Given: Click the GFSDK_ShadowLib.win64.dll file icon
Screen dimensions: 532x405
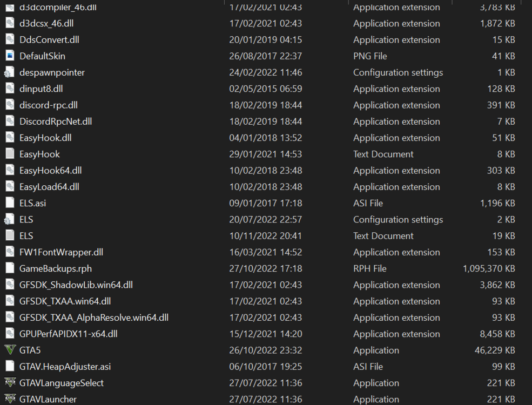Looking at the screenshot, I should point(10,285).
